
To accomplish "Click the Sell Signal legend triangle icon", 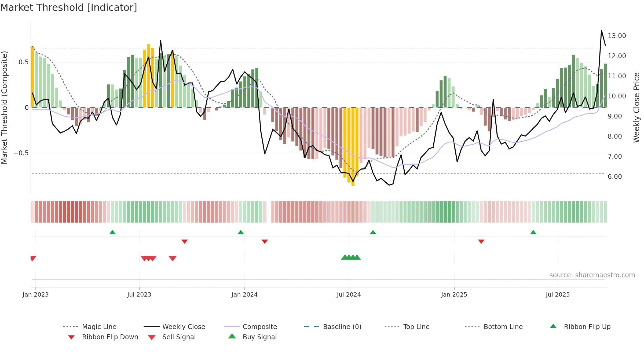I will [152, 337].
